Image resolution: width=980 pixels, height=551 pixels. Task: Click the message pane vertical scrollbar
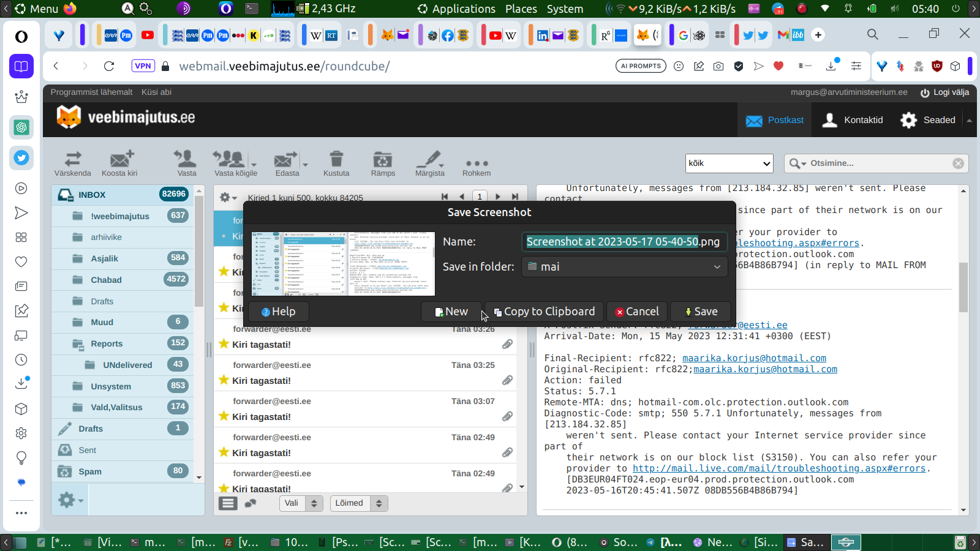pos(963,288)
